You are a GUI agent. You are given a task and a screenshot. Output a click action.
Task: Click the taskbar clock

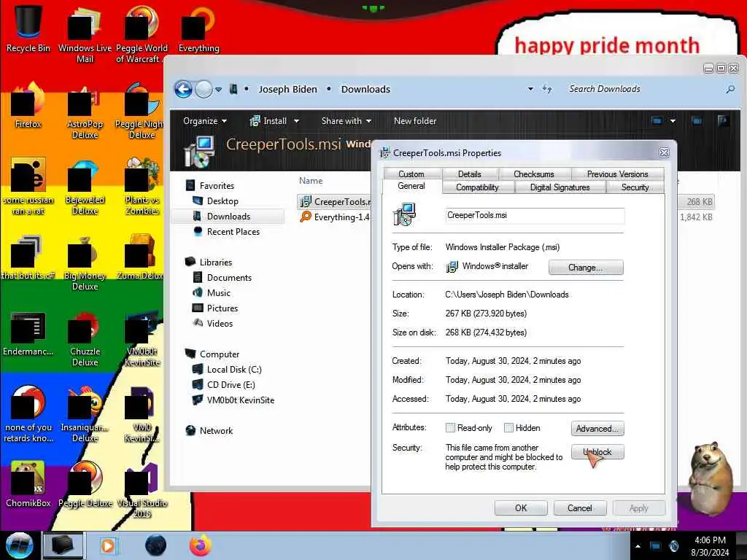click(710, 546)
